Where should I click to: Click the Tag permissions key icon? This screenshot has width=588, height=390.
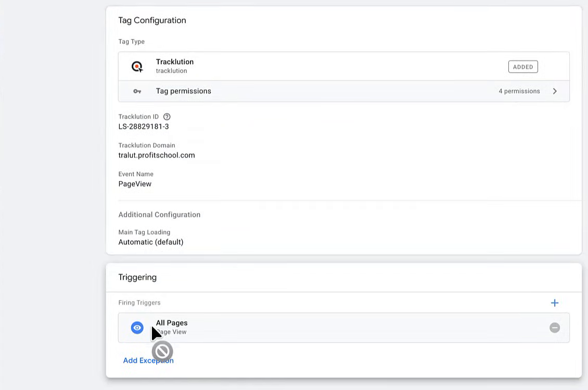pyautogui.click(x=137, y=91)
